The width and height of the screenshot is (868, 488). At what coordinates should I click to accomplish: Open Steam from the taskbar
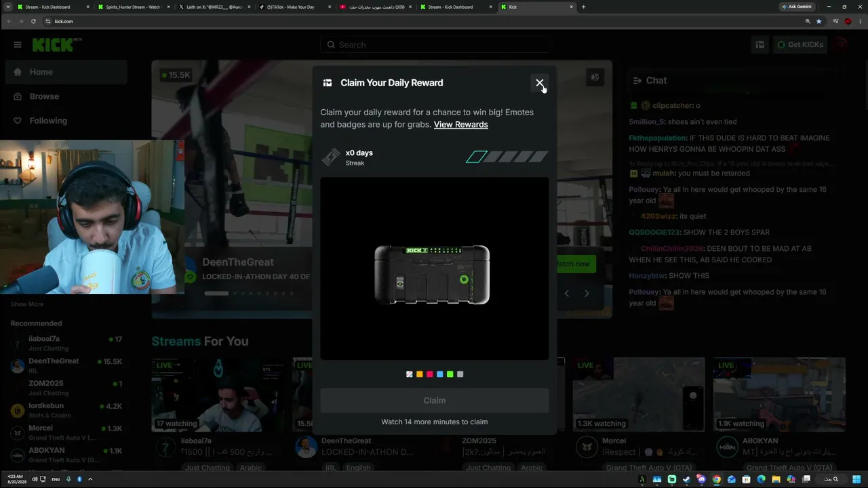686,479
